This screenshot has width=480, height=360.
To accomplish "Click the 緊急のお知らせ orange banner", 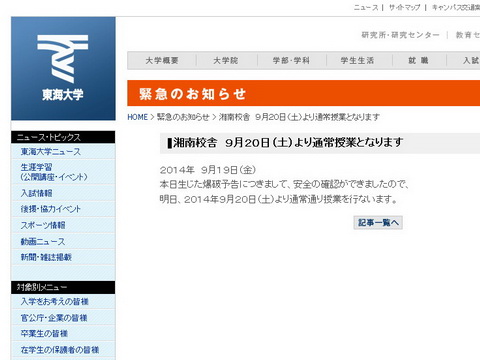I will click(x=303, y=93).
